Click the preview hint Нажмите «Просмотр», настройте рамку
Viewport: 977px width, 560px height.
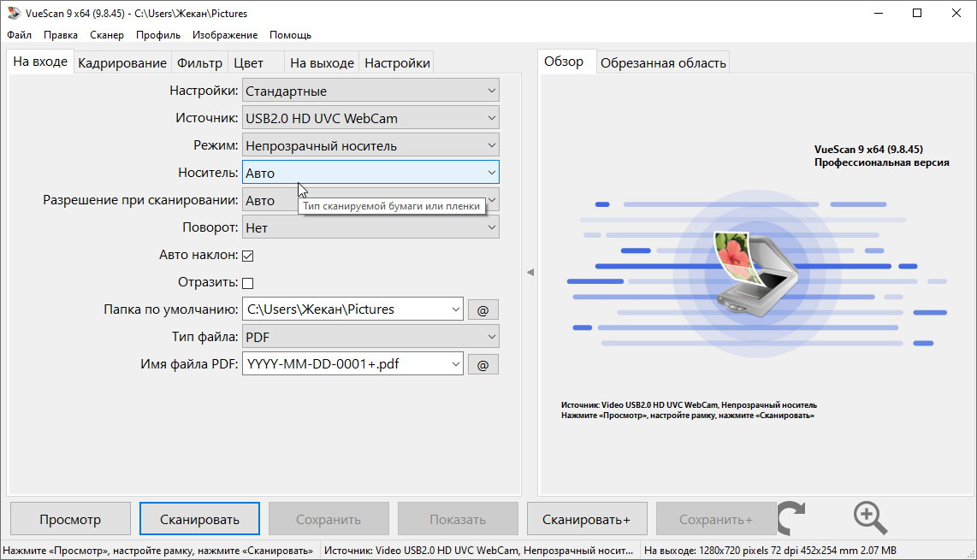click(687, 416)
